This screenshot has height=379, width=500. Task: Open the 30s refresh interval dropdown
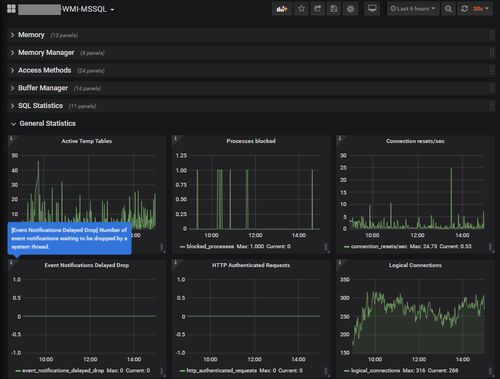tap(481, 9)
